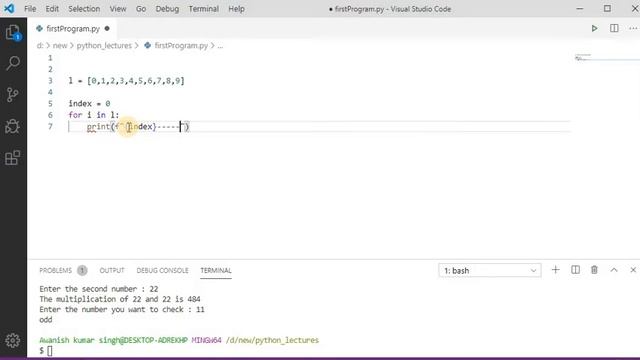Screen dimensions: 640x360
Task: Open the Search view in the activity bar
Action: point(13,63)
